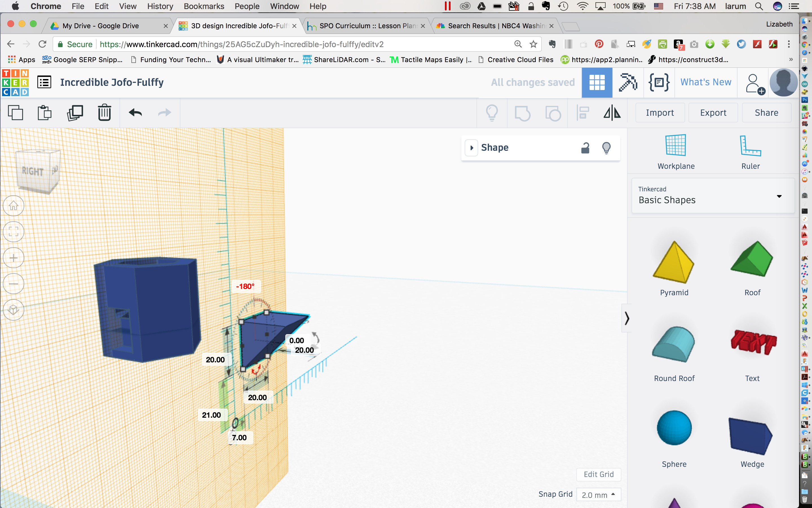Open macOS Spotlight search
Viewport: 812px width, 508px height.
point(759,6)
